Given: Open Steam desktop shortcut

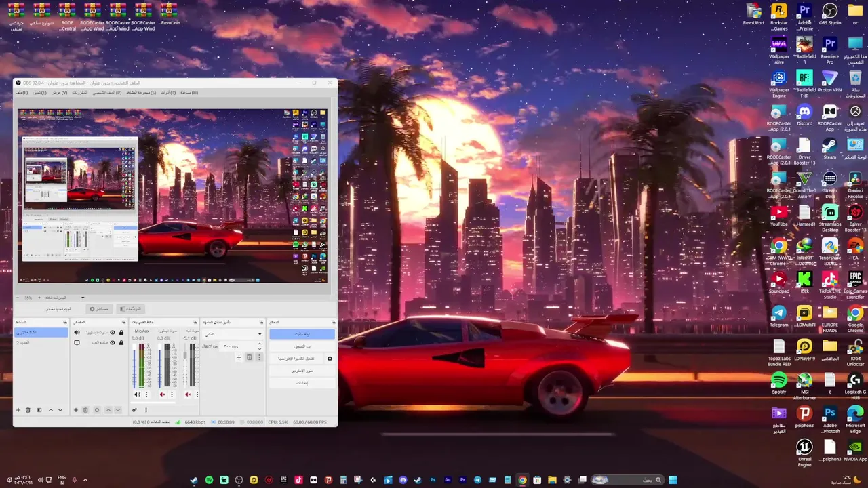Looking at the screenshot, I should pos(830,149).
